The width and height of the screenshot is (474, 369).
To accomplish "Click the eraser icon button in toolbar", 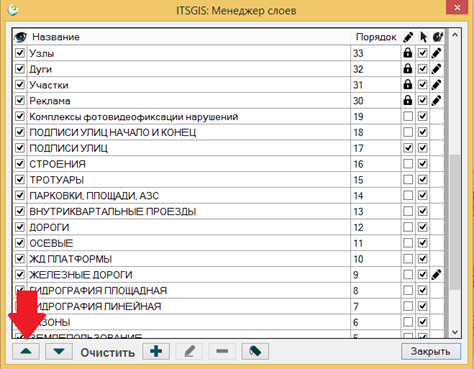I will [255, 351].
